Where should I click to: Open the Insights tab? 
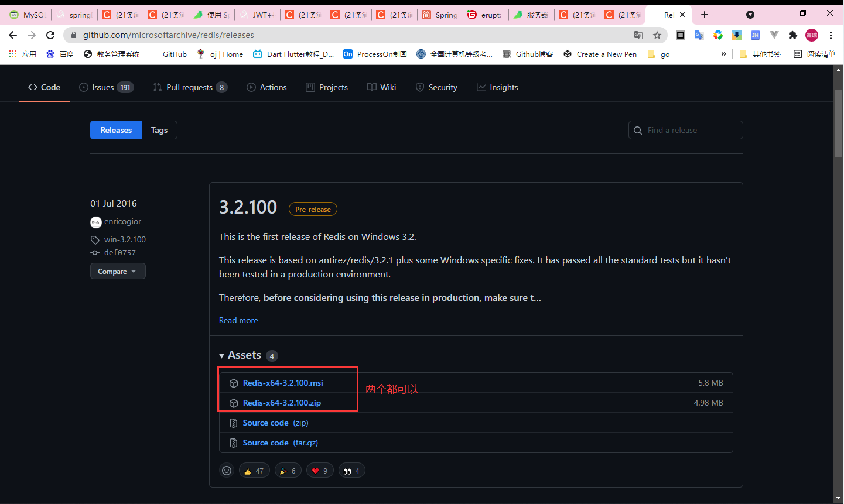(x=497, y=87)
